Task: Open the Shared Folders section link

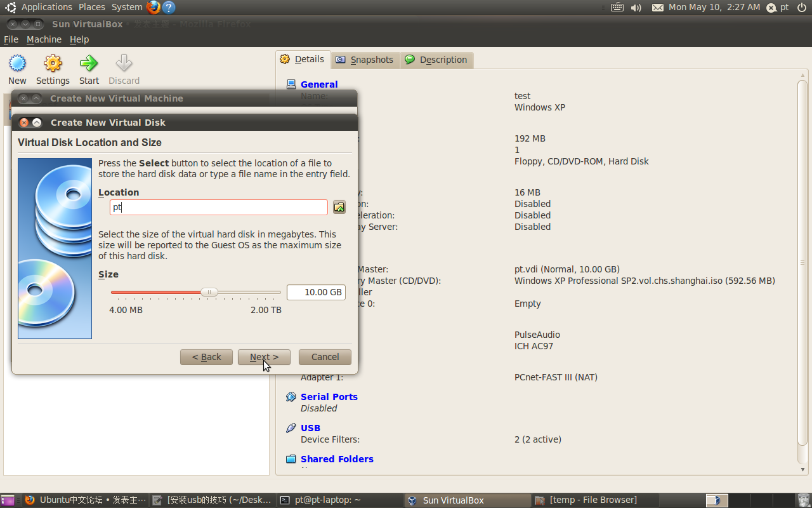Action: coord(337,459)
